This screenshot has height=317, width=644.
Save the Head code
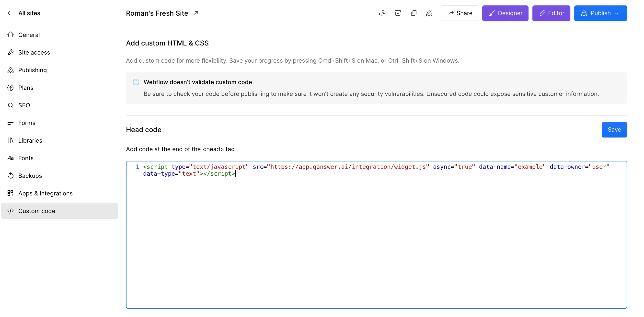point(614,129)
